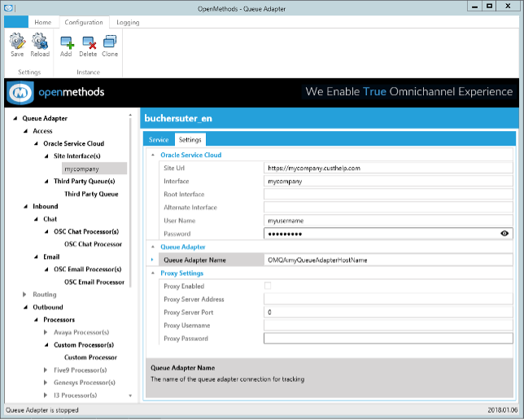
Task: Click the 'Queue Adapter is stopped' status text
Action: 42,410
